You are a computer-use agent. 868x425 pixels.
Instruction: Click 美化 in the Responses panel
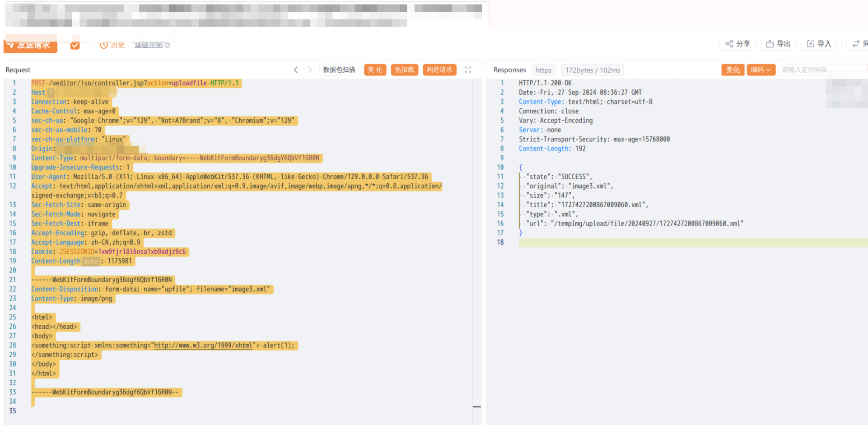[733, 70]
